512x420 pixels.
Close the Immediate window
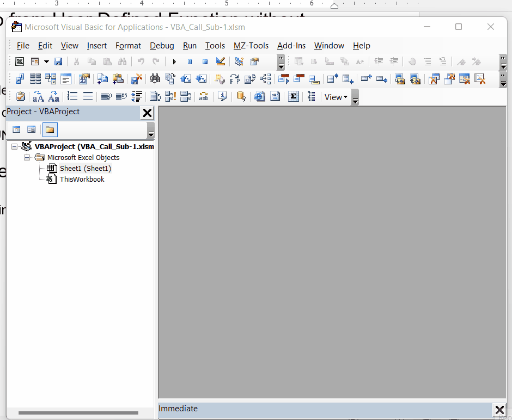[499, 410]
